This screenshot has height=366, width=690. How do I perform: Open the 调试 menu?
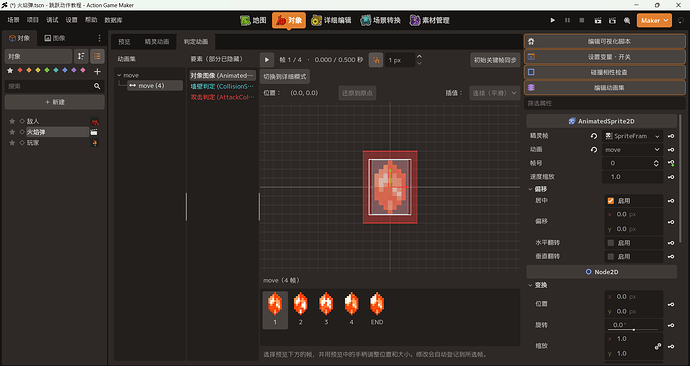click(x=52, y=20)
